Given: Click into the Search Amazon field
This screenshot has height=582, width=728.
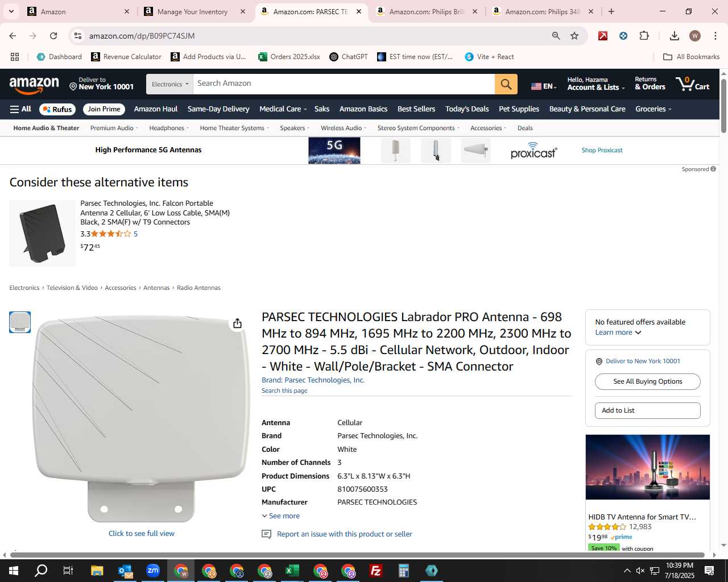Looking at the screenshot, I should point(344,84).
